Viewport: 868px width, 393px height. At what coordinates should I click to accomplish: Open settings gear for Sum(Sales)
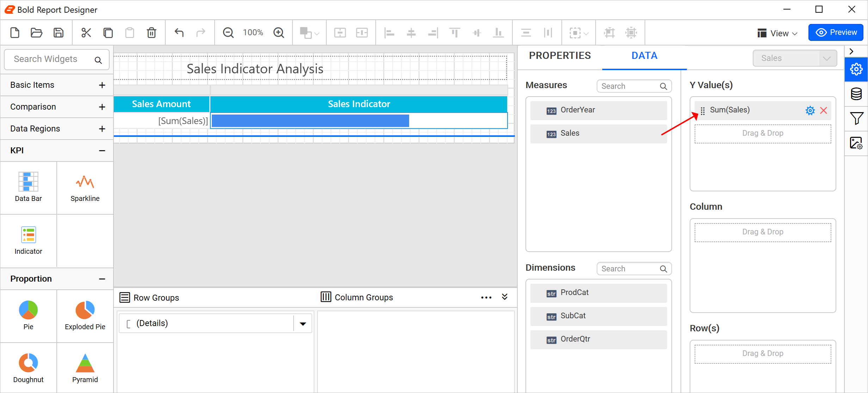810,111
